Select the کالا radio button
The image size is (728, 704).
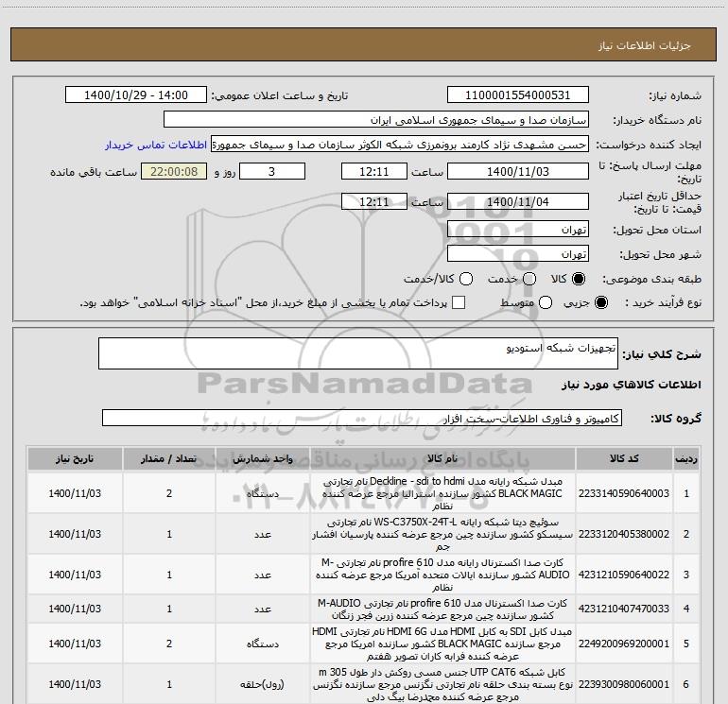point(579,279)
